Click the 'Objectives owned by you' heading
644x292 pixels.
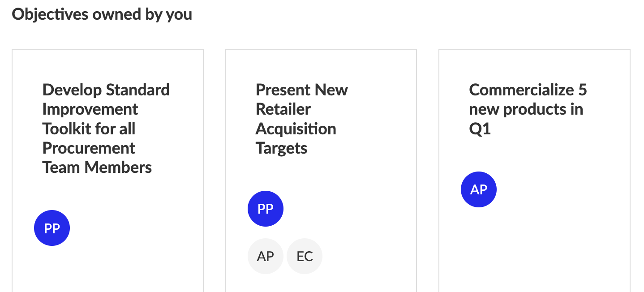(102, 14)
